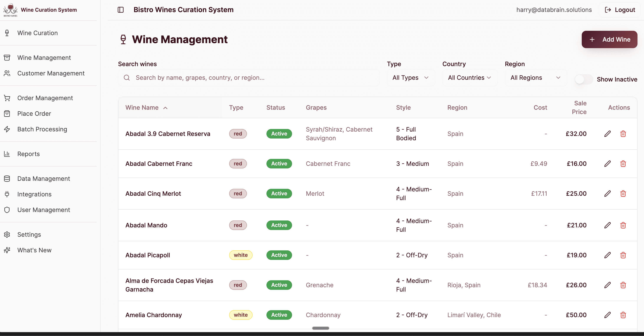Open the All Regions dropdown

pyautogui.click(x=536, y=78)
